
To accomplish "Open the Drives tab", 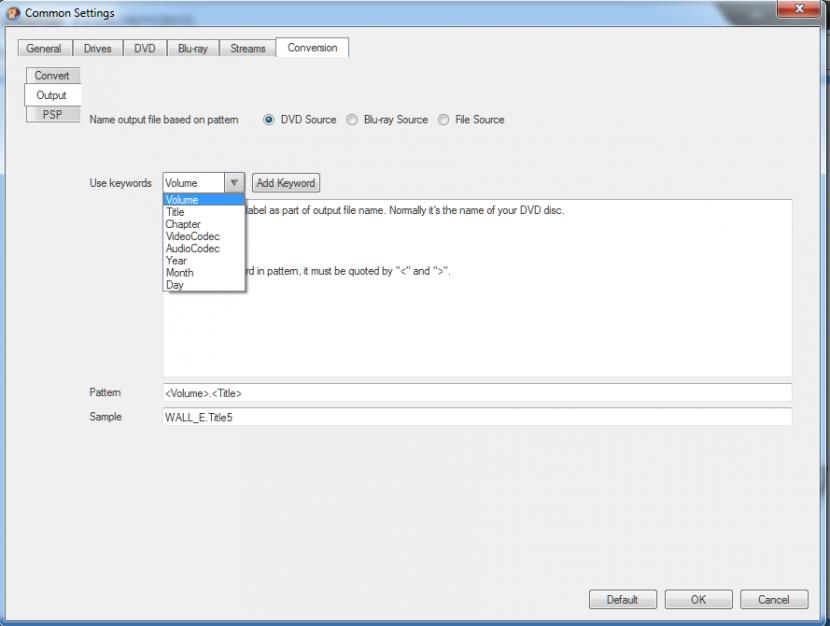I will [97, 48].
